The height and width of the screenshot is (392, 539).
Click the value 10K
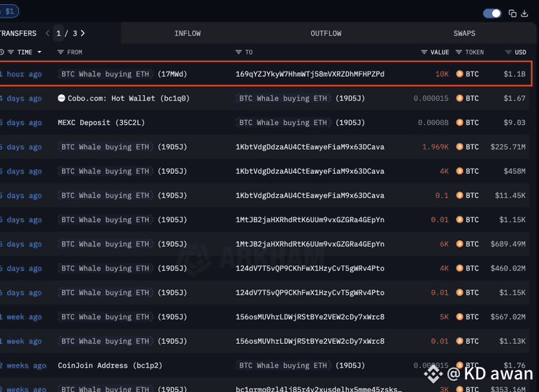point(442,74)
